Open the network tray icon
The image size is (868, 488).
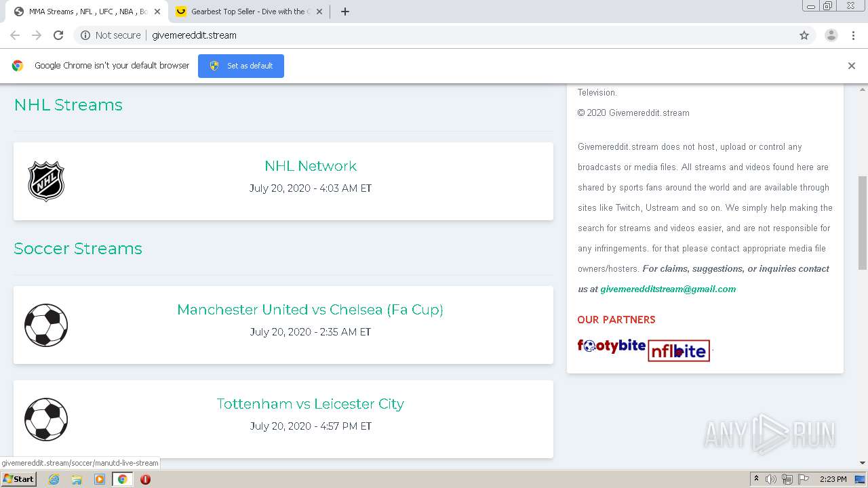tap(787, 479)
